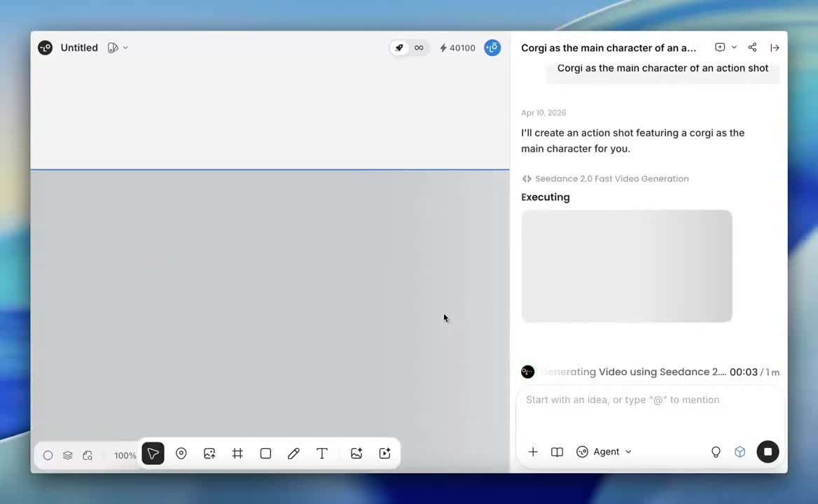The image size is (818, 504).
Task: Click the Executing status label
Action: coord(545,197)
